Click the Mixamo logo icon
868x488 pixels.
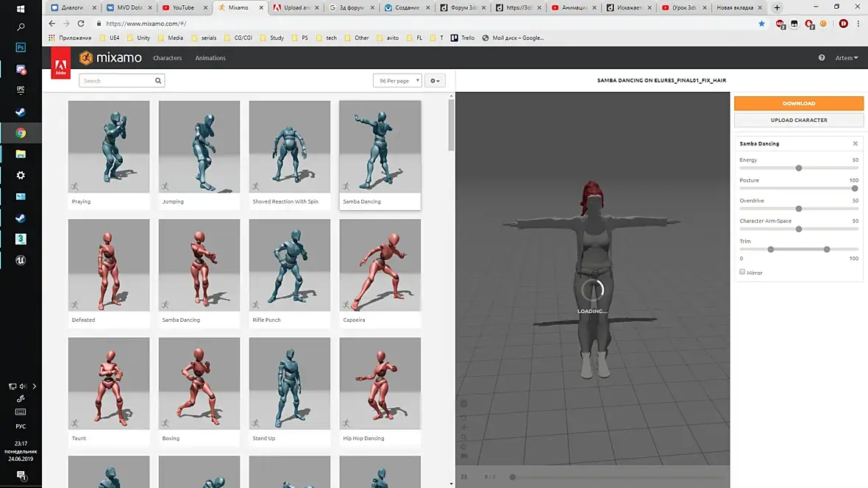coord(86,58)
